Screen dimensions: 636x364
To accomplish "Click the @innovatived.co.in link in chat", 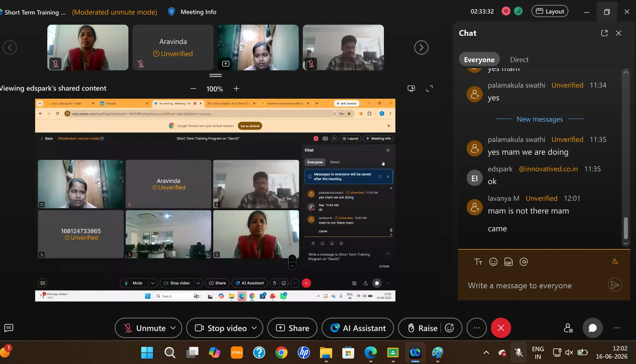I will 548,169.
